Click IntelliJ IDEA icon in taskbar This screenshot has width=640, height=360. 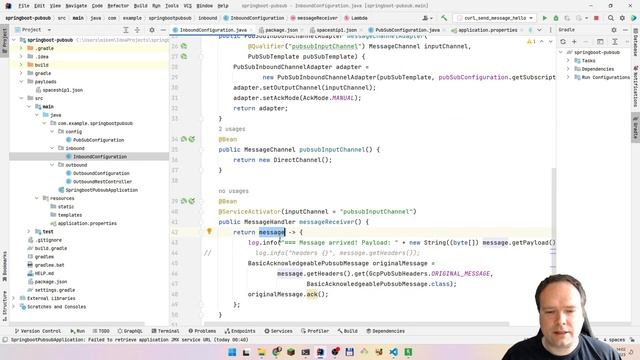point(320,352)
